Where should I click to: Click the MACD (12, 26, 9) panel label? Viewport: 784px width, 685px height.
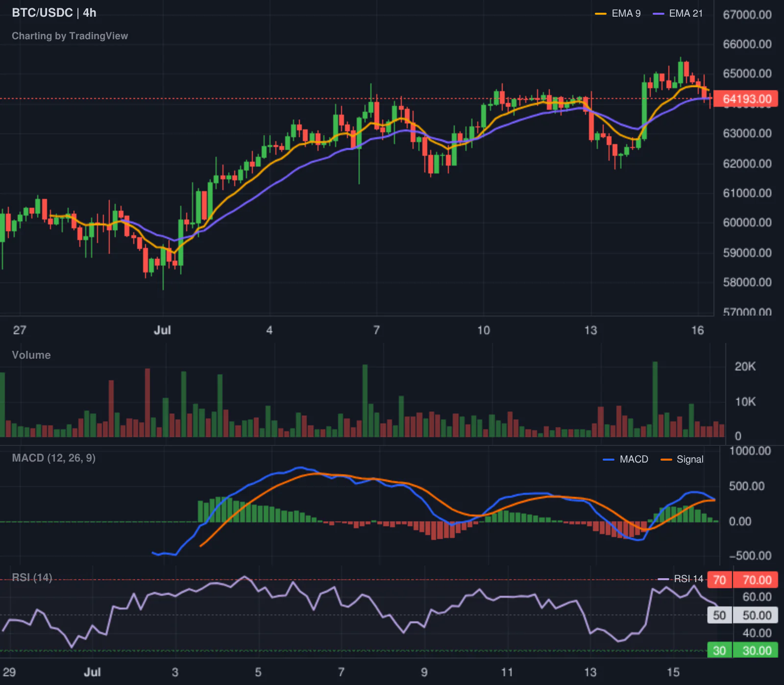[x=53, y=458]
